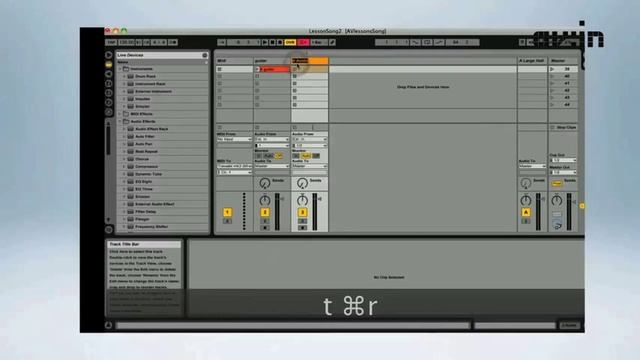Toggle track activator button 3
This screenshot has height=360, width=640.
coord(302,212)
